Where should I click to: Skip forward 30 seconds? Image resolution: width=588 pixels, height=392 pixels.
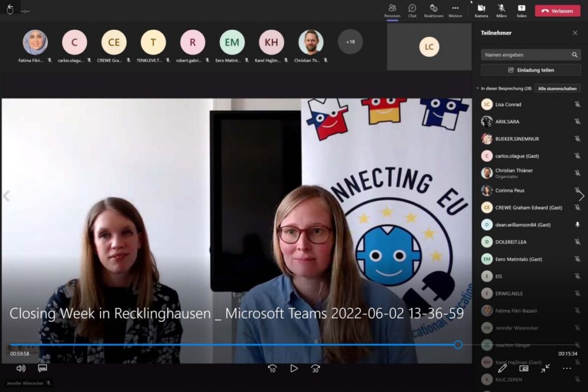pos(315,369)
